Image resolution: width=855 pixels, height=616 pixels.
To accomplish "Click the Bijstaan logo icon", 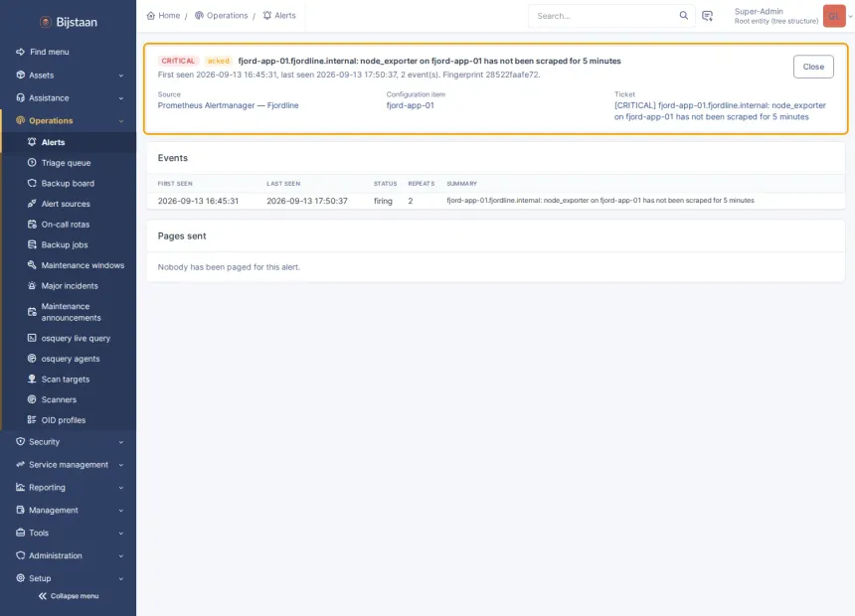I will point(46,22).
